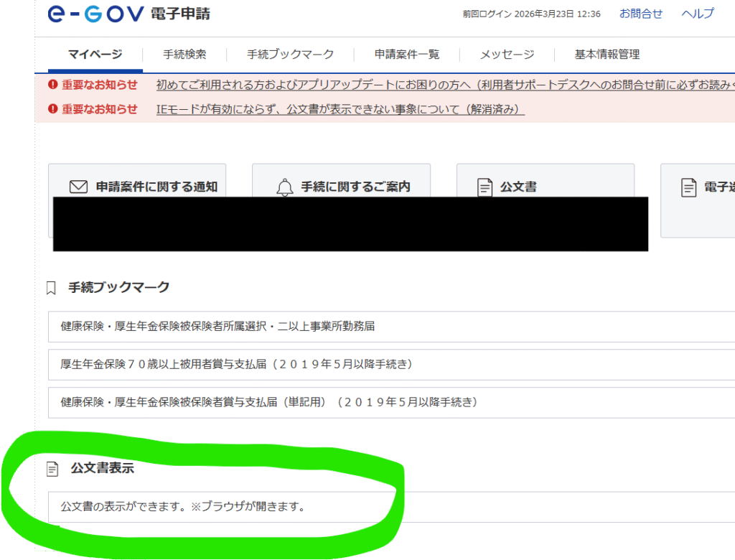Open bookmark 厚生年金保険70歳以上被用者賞与支払届
The image size is (735, 560).
click(x=237, y=364)
